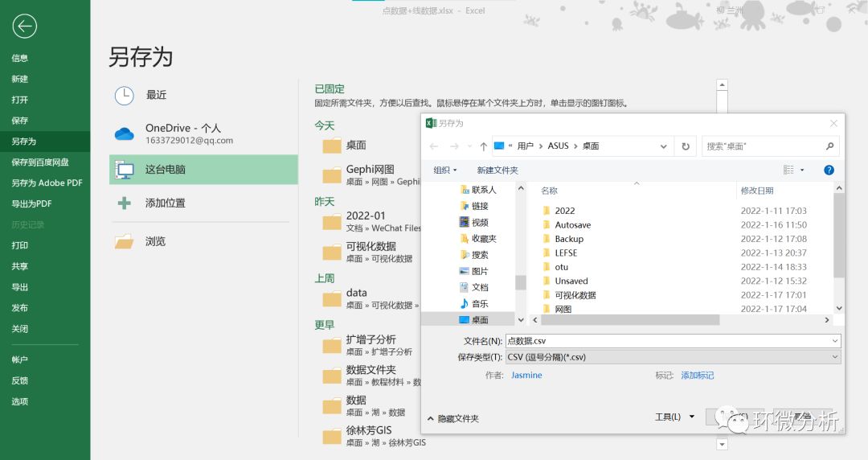Open the 2022 folder in file list
The width and height of the screenshot is (868, 460).
click(565, 211)
